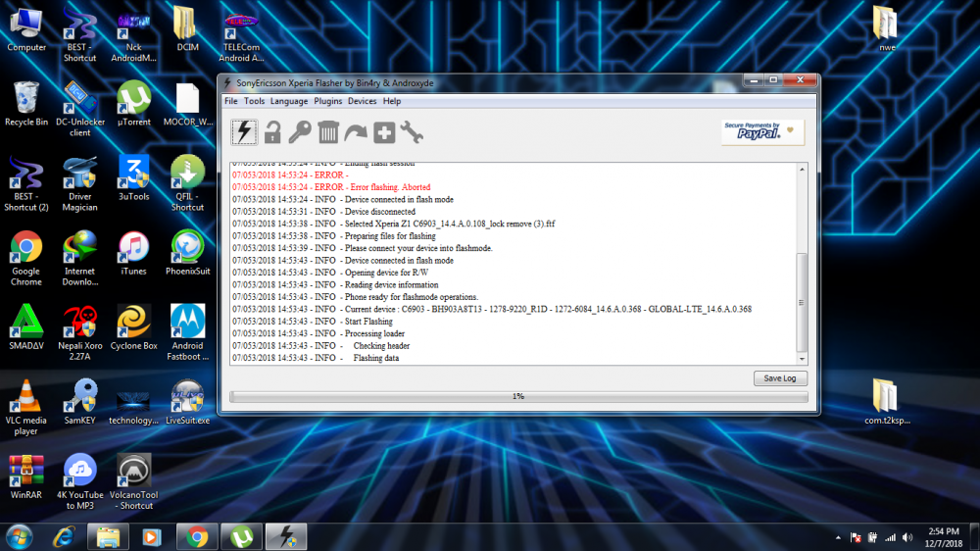Select the iTunes desktop icon

pyautogui.click(x=133, y=253)
